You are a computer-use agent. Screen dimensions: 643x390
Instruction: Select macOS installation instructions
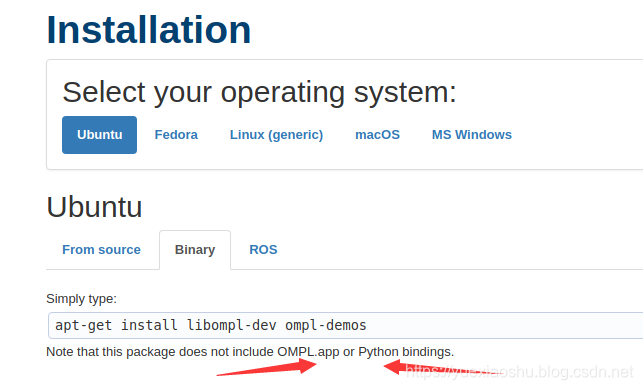point(377,135)
